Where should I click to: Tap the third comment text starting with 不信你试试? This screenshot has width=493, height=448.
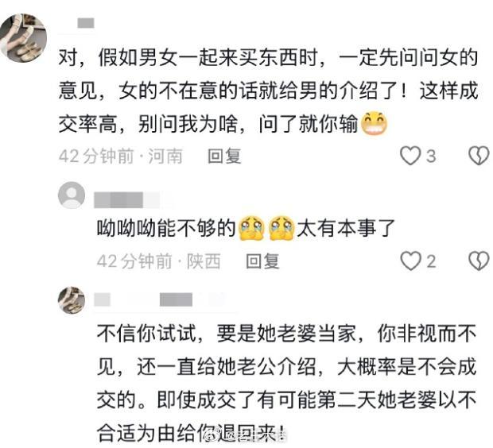click(x=286, y=384)
